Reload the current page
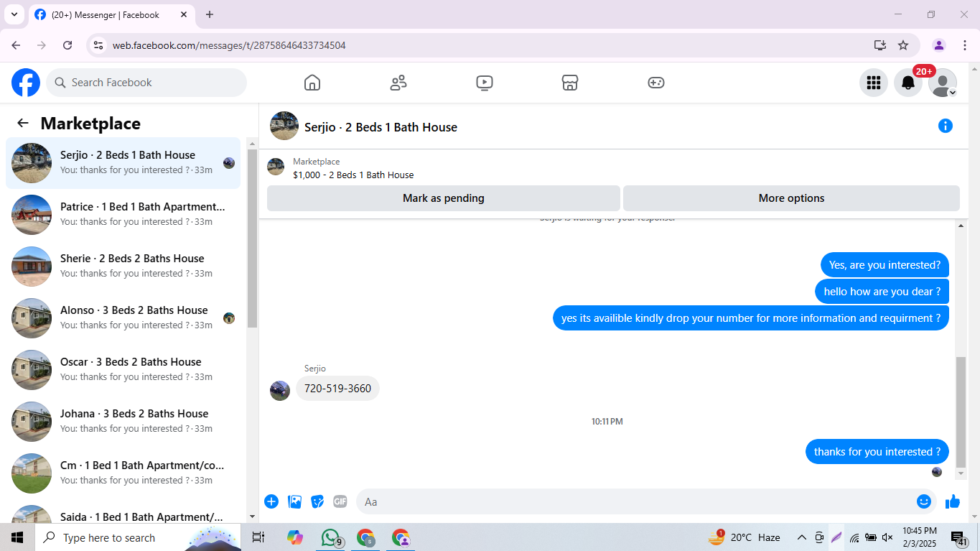The image size is (980, 551). pyautogui.click(x=67, y=45)
